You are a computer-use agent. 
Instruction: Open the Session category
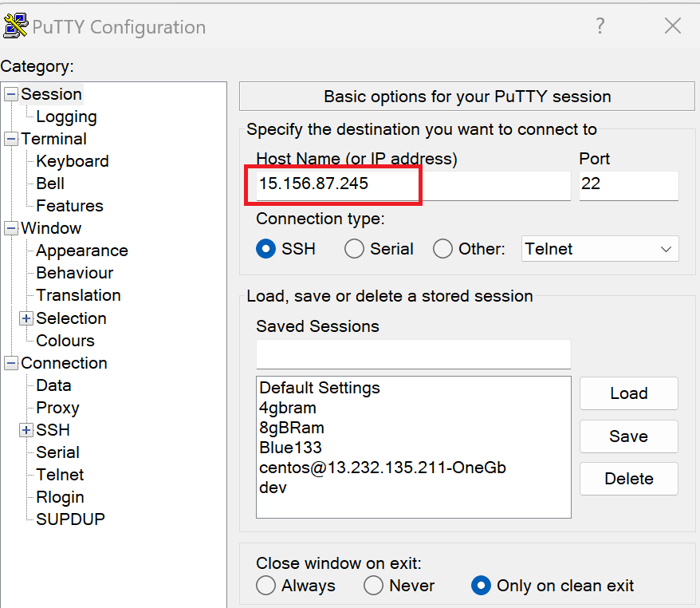click(x=51, y=94)
